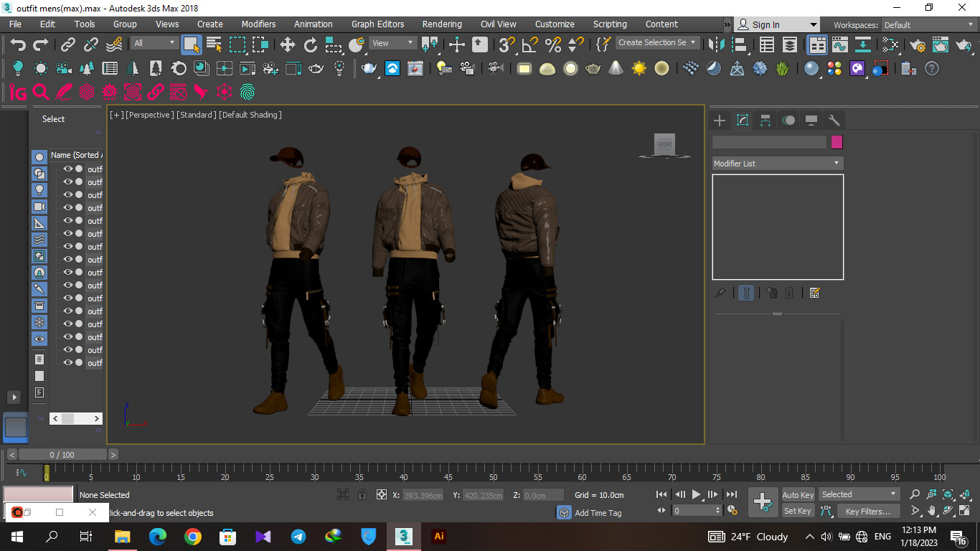Open the Rendering menu

click(442, 24)
